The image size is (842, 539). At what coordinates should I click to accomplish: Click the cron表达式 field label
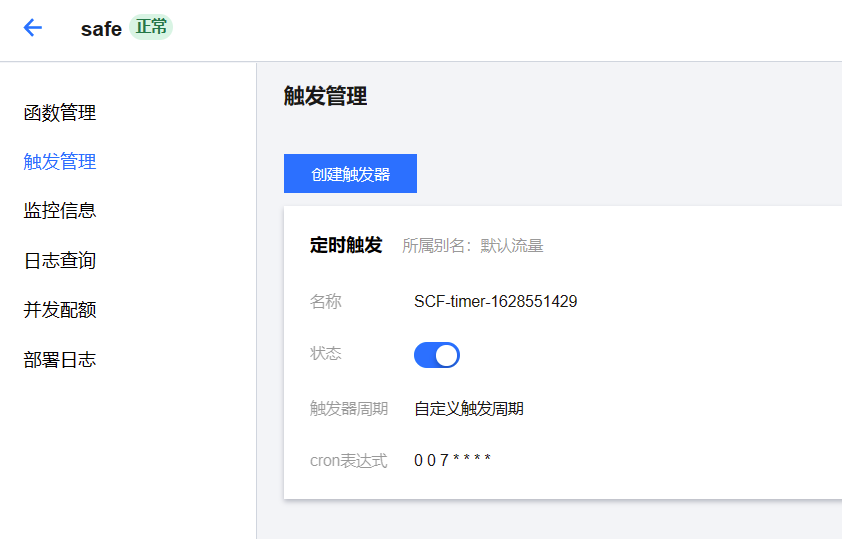349,461
